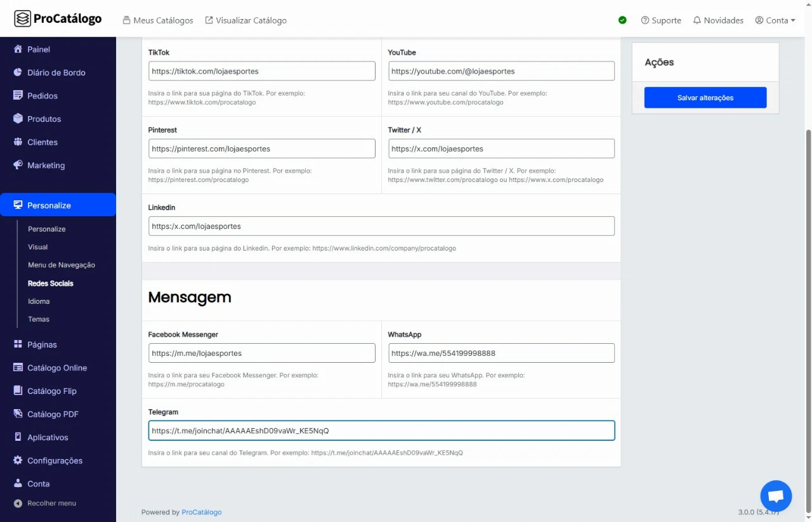
Task: Click the WhatsApp URL field
Action: [x=501, y=353]
